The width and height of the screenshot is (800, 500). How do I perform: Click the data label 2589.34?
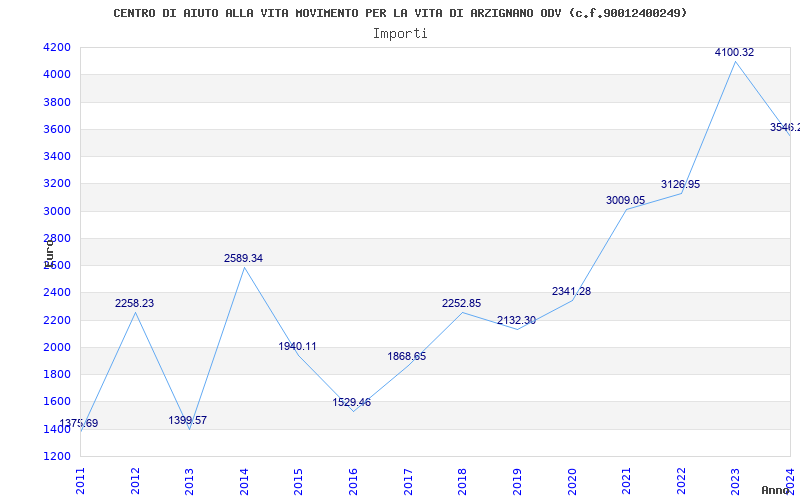[x=243, y=258]
